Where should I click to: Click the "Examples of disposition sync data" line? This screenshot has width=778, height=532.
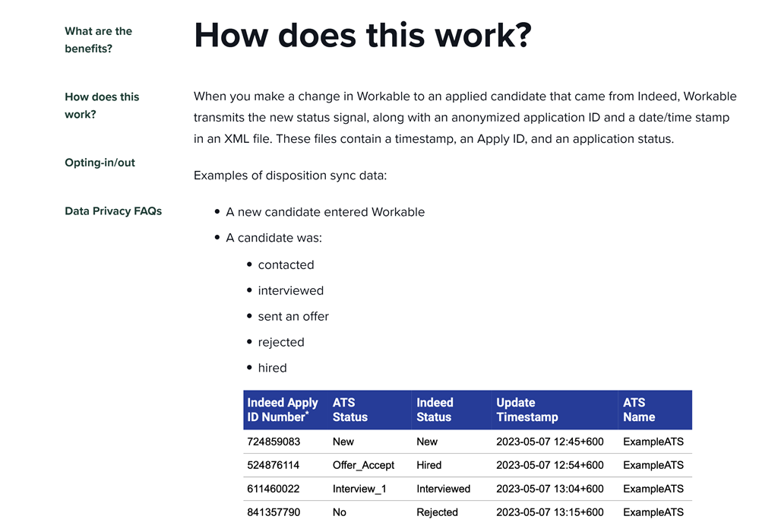click(x=290, y=176)
